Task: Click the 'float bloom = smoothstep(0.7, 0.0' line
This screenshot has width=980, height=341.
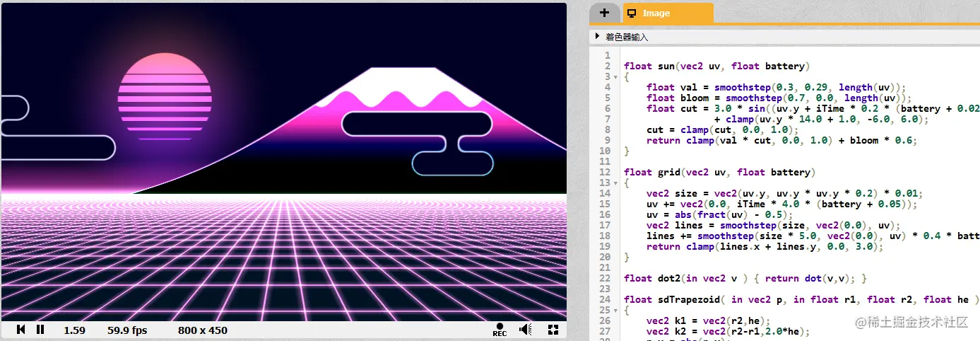Action: (781, 98)
